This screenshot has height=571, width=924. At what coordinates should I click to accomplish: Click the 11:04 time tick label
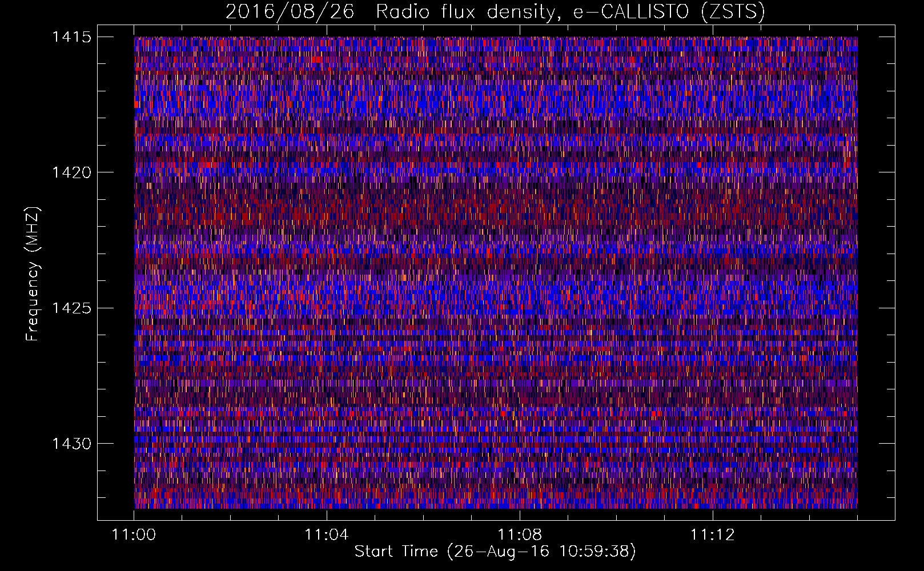pyautogui.click(x=327, y=535)
